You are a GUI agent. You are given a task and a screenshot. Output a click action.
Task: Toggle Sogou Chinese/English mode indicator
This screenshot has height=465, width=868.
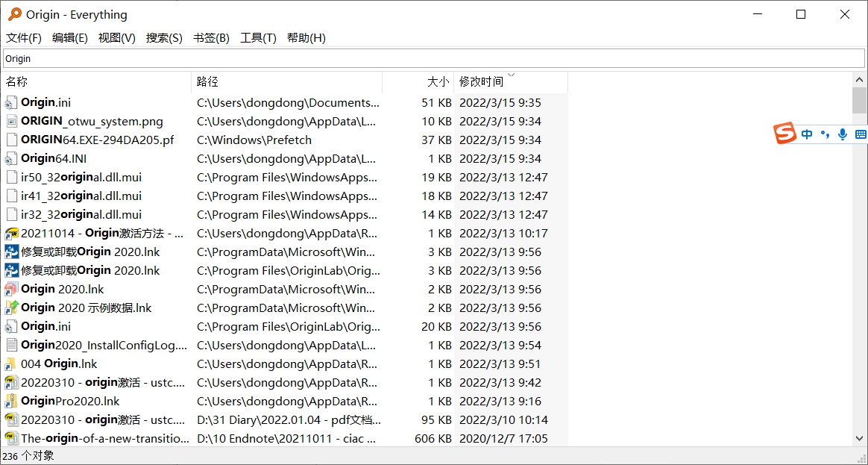click(x=807, y=134)
